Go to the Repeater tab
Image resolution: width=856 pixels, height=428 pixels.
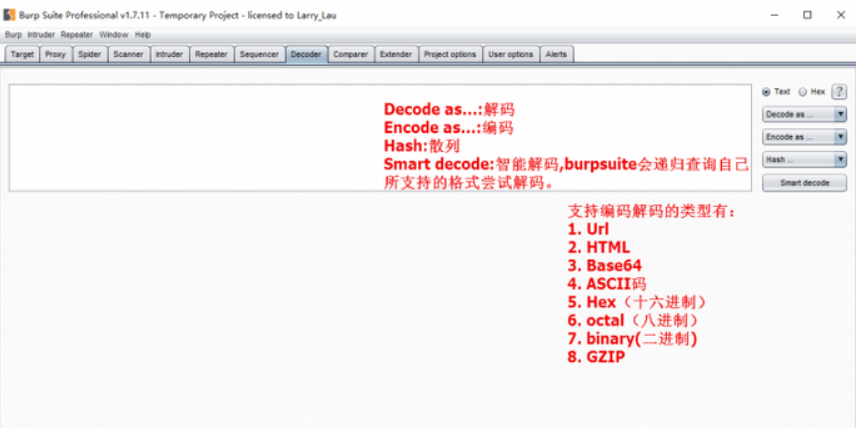point(211,54)
